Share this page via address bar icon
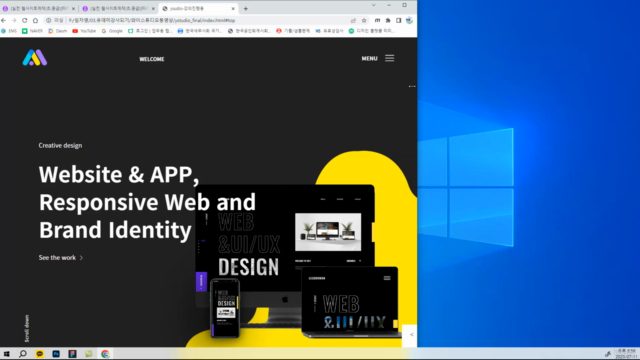The image size is (640, 360). point(353,20)
